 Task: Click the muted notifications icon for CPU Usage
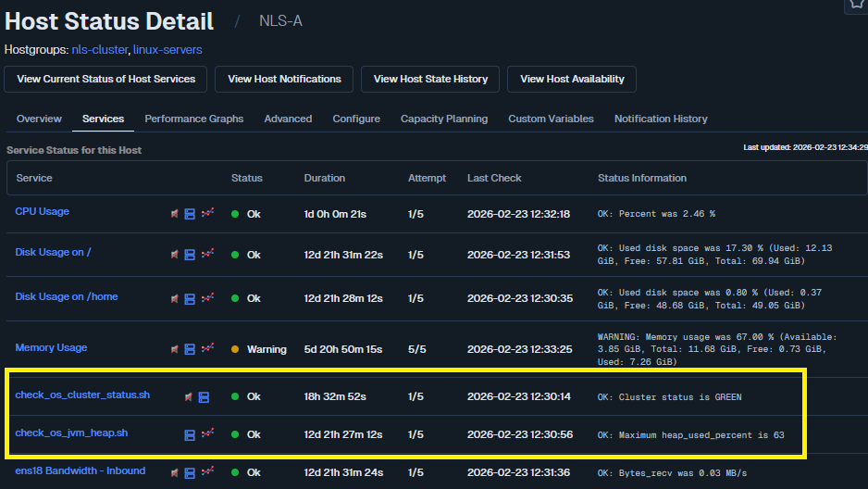pos(174,214)
